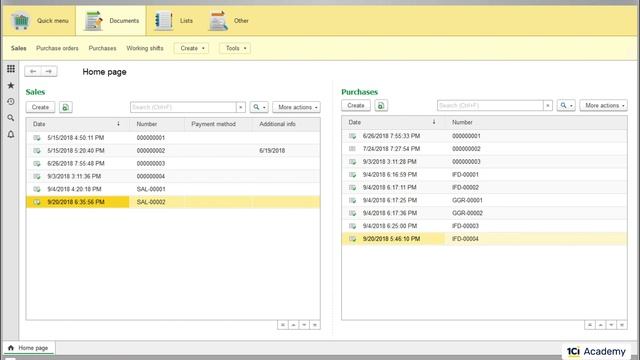Go forward with the right arrow button

tap(49, 71)
